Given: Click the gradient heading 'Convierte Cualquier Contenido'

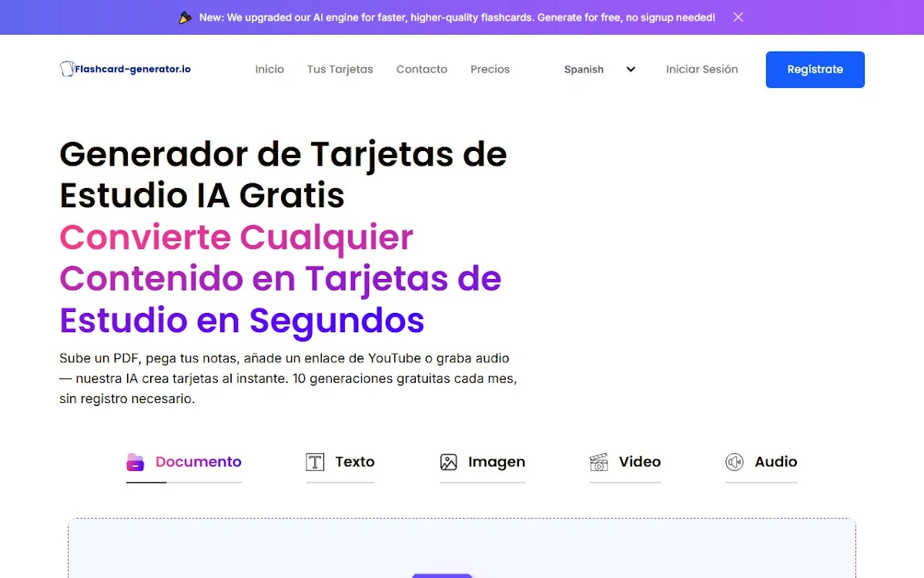Looking at the screenshot, I should point(280,278).
